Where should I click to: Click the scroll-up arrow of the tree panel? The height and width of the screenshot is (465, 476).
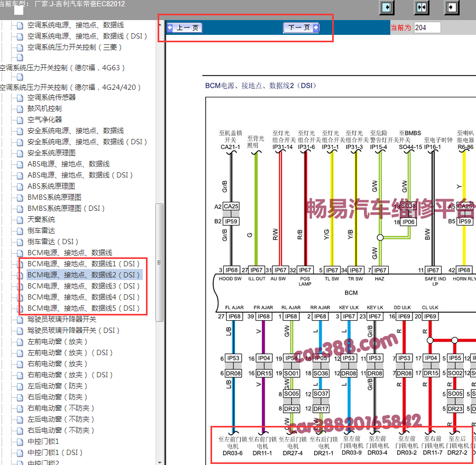coord(160,24)
